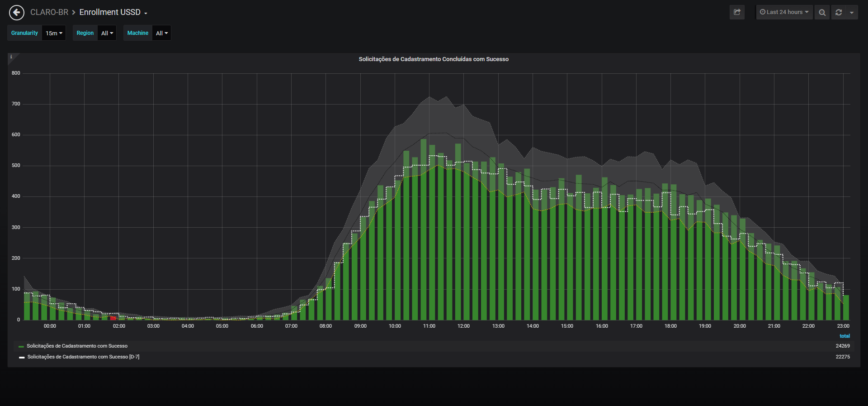
Task: Click the back arrow icon
Action: [x=17, y=13]
